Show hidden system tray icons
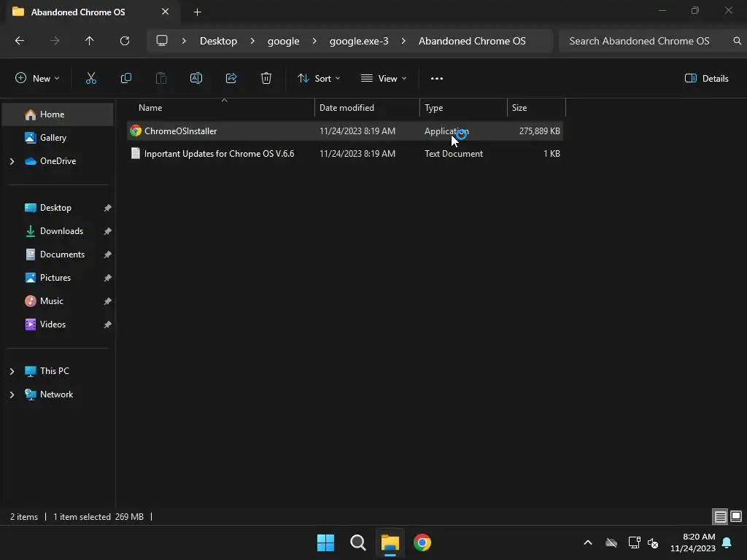Viewport: 747px width, 560px height. 588,542
